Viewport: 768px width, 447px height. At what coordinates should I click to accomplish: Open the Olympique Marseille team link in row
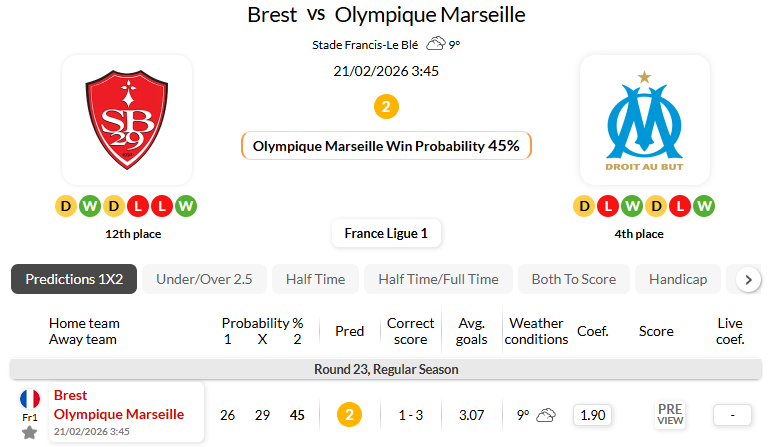(119, 414)
